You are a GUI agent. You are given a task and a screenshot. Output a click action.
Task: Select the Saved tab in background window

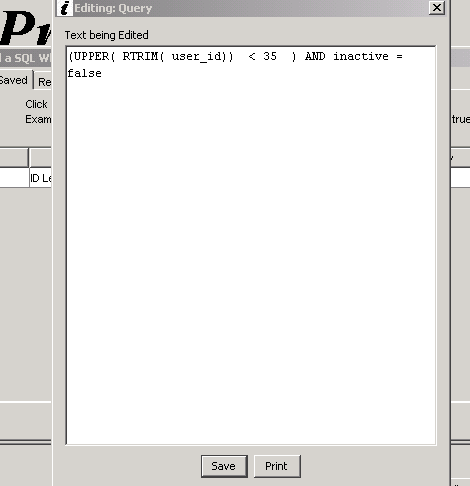(15, 80)
